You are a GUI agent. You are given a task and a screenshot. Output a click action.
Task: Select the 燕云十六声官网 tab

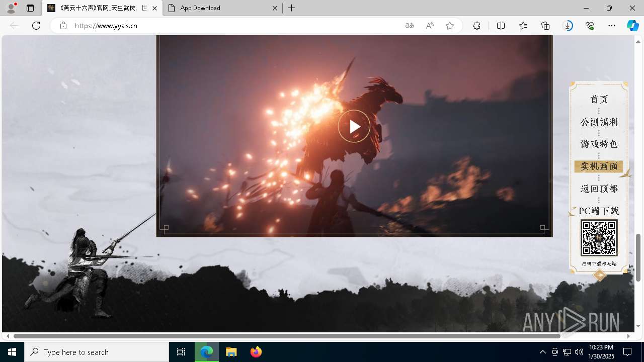click(x=102, y=8)
